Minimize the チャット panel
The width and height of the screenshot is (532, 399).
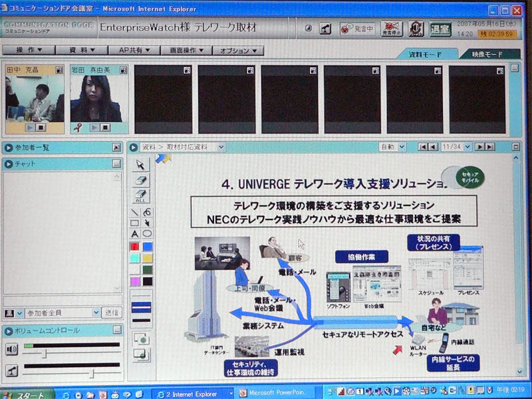116,164
